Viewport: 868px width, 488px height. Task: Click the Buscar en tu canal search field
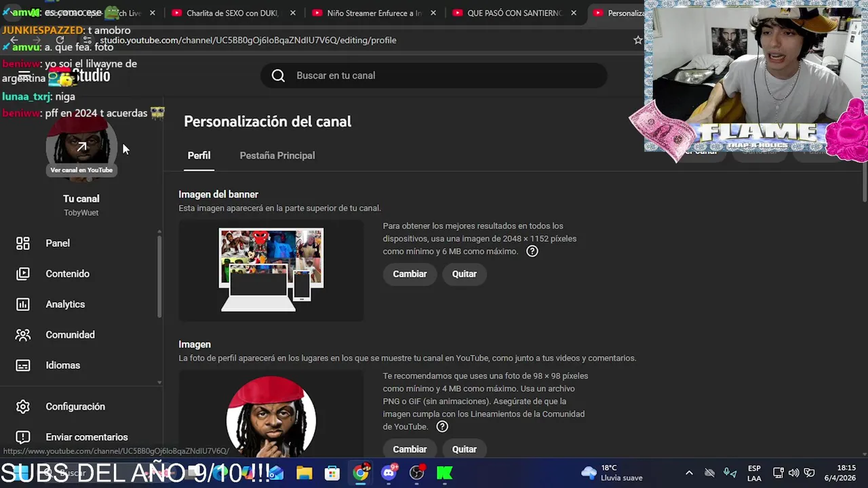point(434,75)
